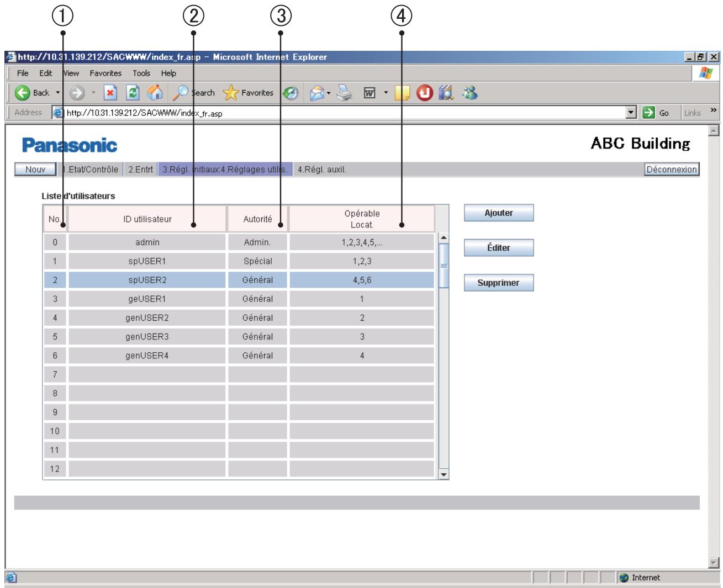Click the Forward arrow icon
The image size is (723, 588).
pyautogui.click(x=77, y=93)
